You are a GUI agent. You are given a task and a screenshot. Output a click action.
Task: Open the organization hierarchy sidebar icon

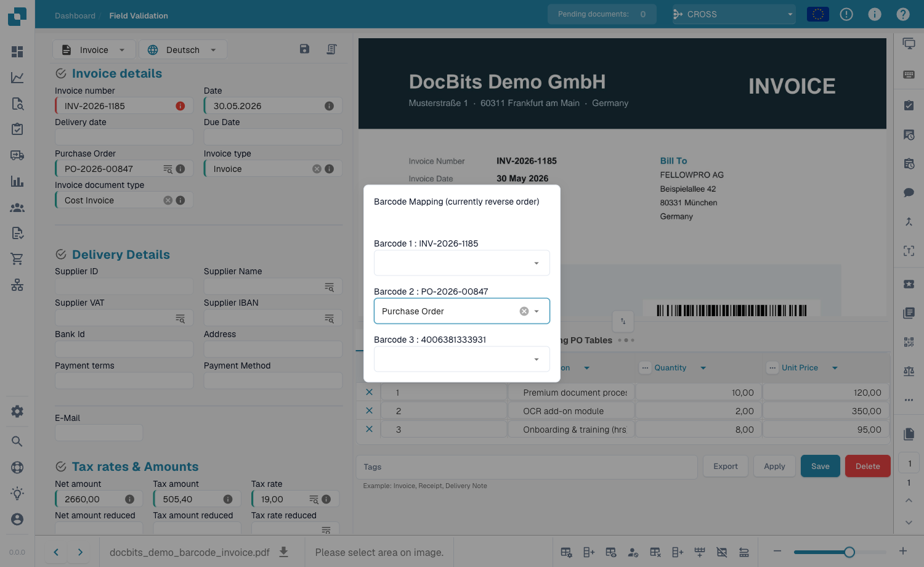(17, 285)
